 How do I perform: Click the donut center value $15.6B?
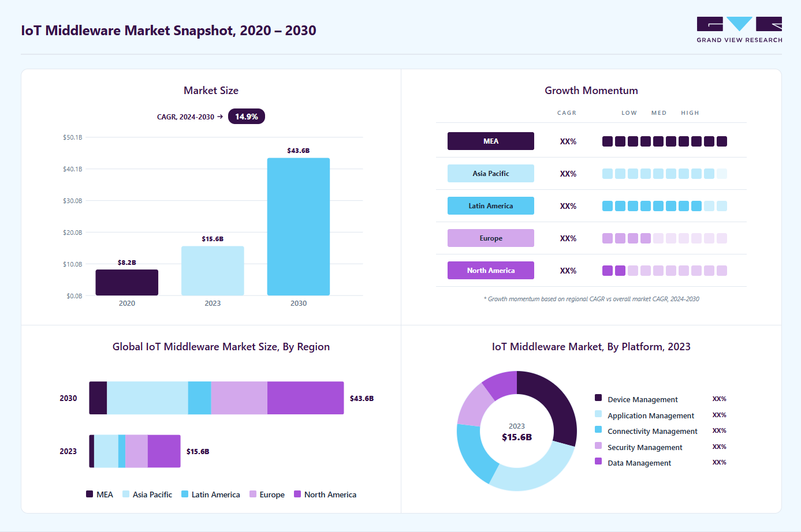pyautogui.click(x=517, y=437)
